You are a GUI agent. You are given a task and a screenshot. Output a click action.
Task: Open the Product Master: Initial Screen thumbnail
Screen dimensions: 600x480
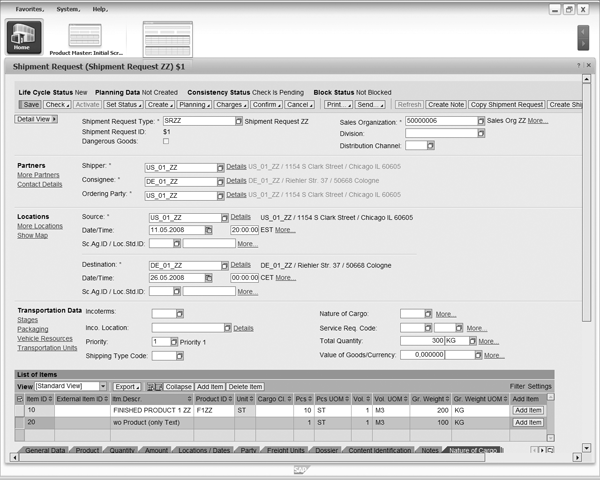(99, 38)
